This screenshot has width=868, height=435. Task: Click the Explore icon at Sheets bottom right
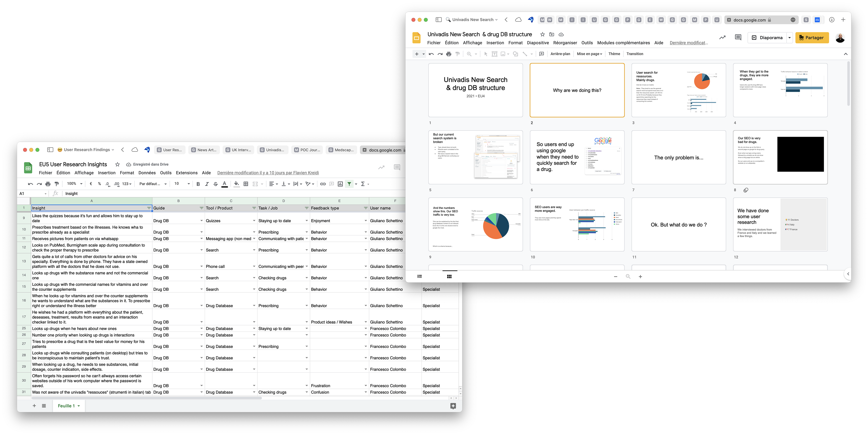point(453,406)
